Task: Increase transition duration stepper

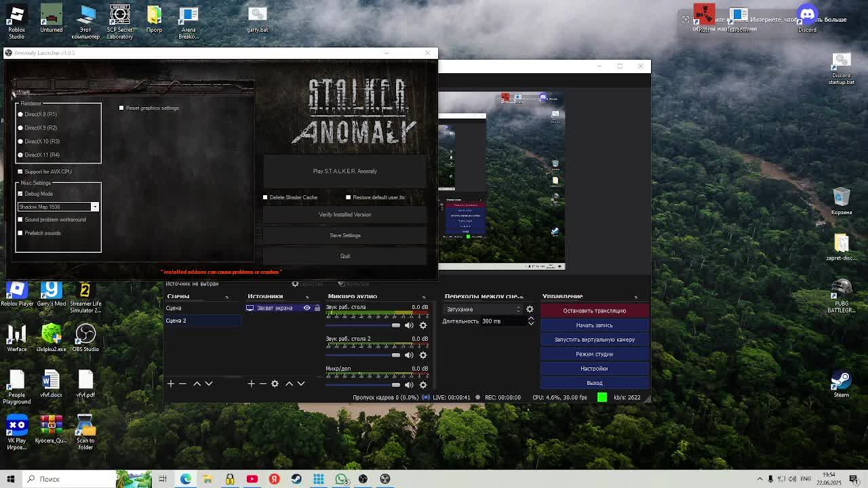Action: [531, 319]
